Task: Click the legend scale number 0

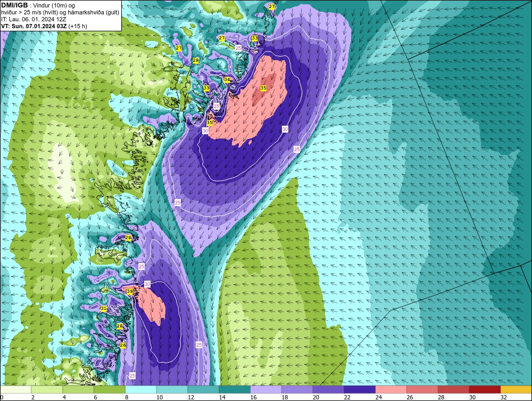Action: 2,397
